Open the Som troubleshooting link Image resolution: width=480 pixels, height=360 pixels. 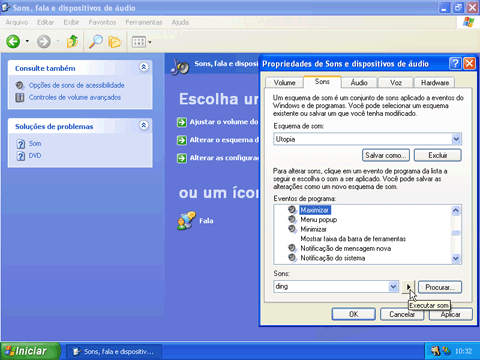point(35,144)
